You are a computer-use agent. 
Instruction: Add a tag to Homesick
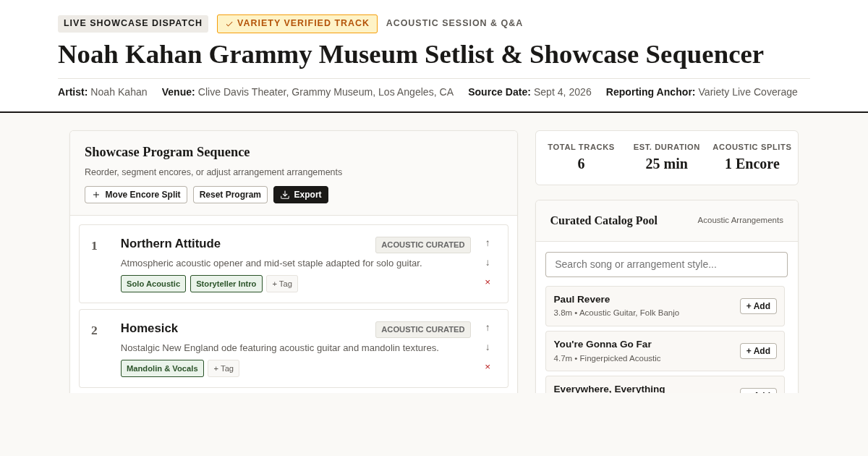pos(224,368)
